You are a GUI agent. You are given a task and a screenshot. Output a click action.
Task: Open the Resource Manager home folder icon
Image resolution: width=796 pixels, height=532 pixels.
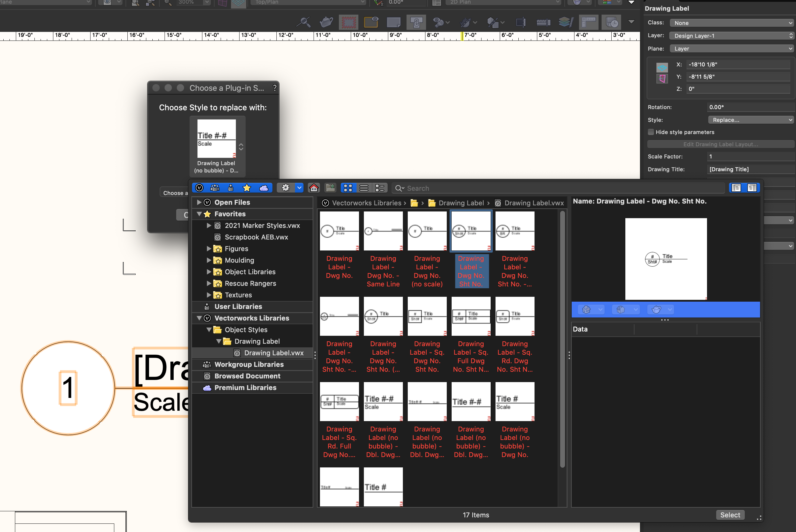click(x=314, y=188)
